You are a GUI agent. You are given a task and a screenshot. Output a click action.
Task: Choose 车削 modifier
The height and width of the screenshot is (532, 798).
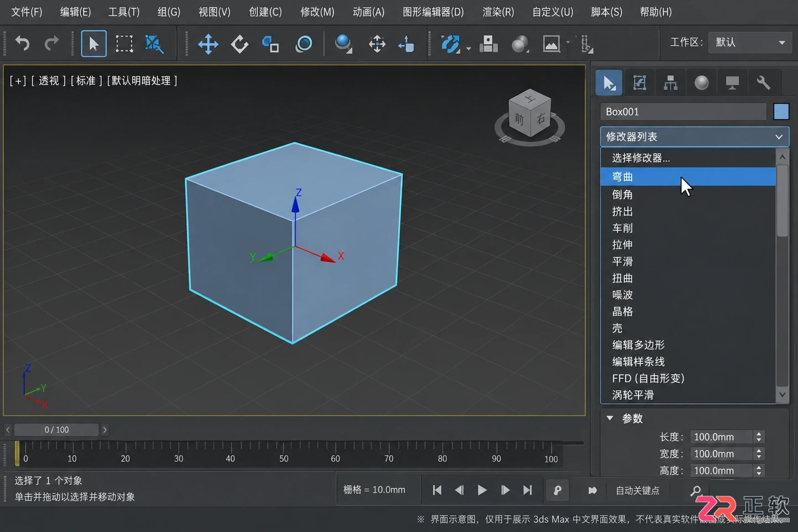[688, 228]
